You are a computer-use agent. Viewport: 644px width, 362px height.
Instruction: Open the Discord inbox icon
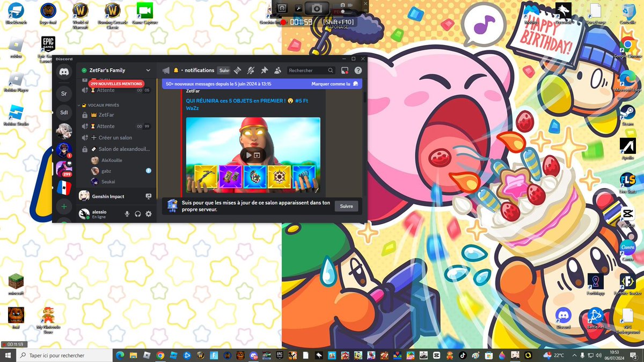345,70
